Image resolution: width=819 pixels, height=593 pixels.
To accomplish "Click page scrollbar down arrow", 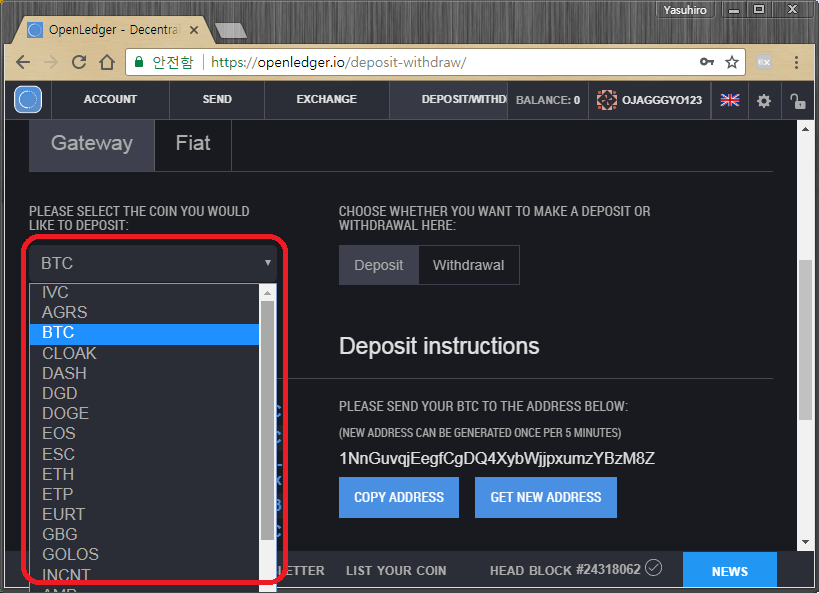I will coord(805,542).
